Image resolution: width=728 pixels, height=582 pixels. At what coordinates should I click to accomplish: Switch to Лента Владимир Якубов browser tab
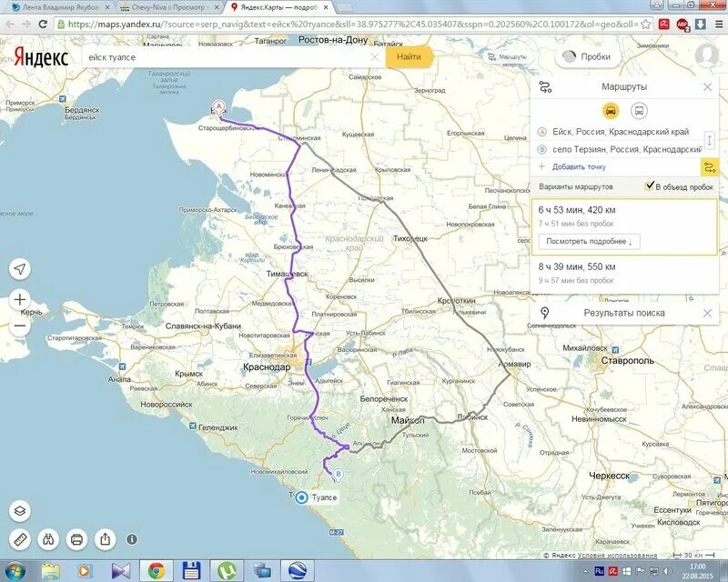pyautogui.click(x=62, y=7)
